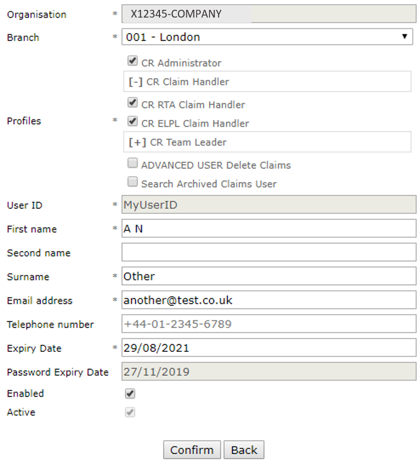Click the Telephone number input box
This screenshot has height=464, width=420.
click(269, 324)
